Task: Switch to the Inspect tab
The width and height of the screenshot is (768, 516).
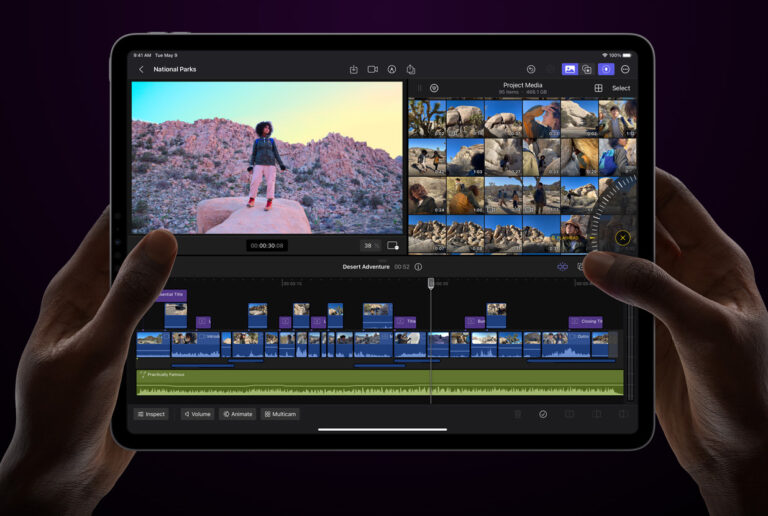Action: pyautogui.click(x=150, y=414)
